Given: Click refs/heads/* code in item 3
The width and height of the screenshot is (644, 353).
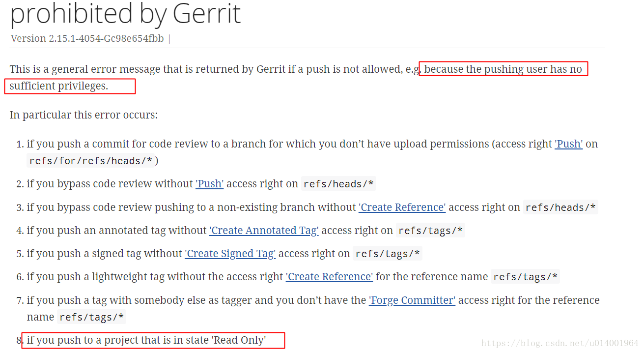Looking at the screenshot, I should click(560, 207).
